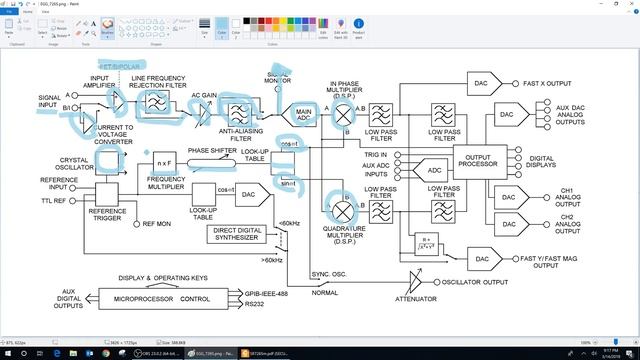Open the File tab
640x360 pixels.
pos(9,12)
